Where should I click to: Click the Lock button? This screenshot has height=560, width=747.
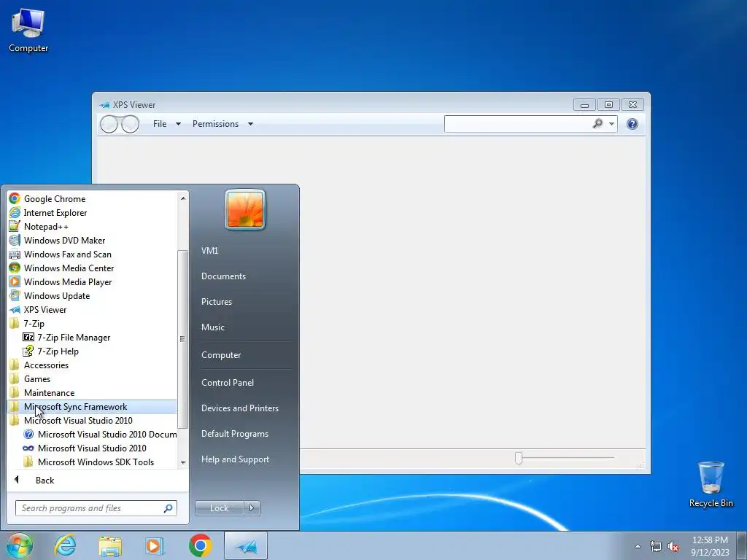[219, 508]
